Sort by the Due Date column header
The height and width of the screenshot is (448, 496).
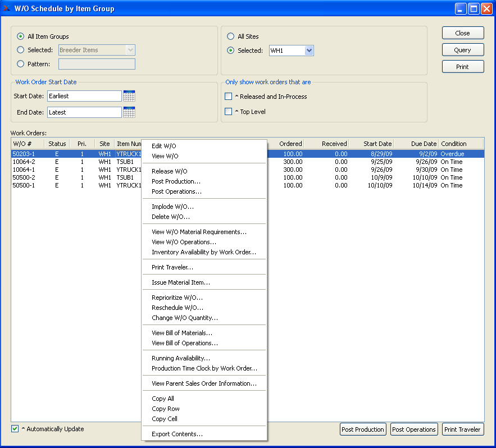click(x=416, y=144)
